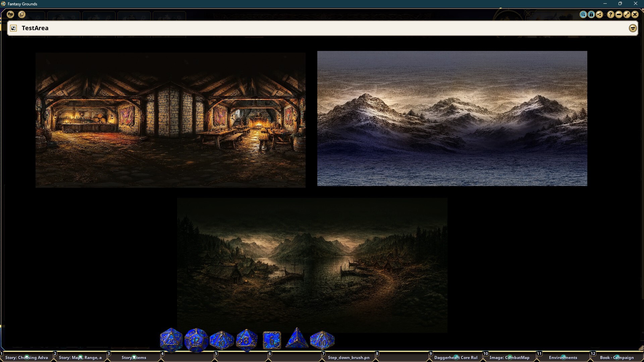Pick the blue d10 die

[222, 341]
